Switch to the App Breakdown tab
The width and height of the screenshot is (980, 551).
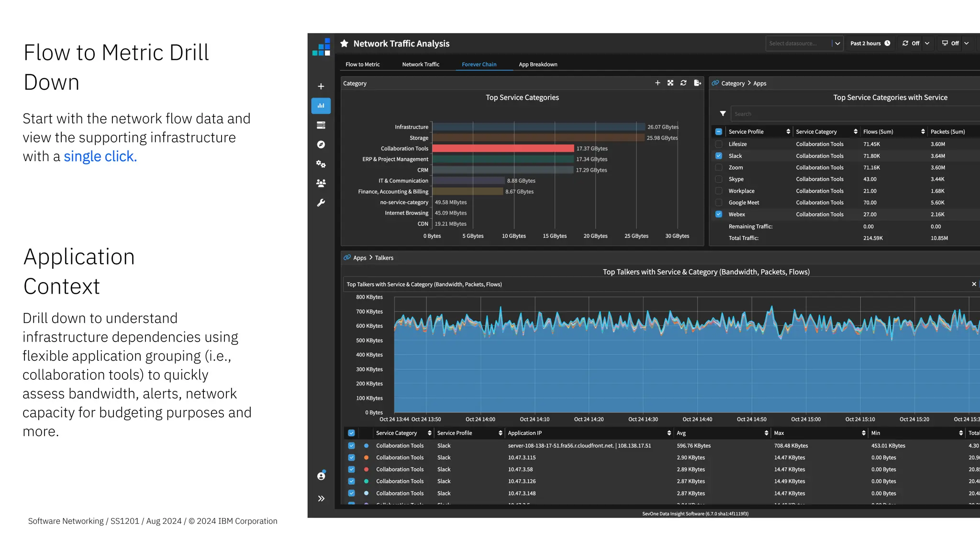538,64
